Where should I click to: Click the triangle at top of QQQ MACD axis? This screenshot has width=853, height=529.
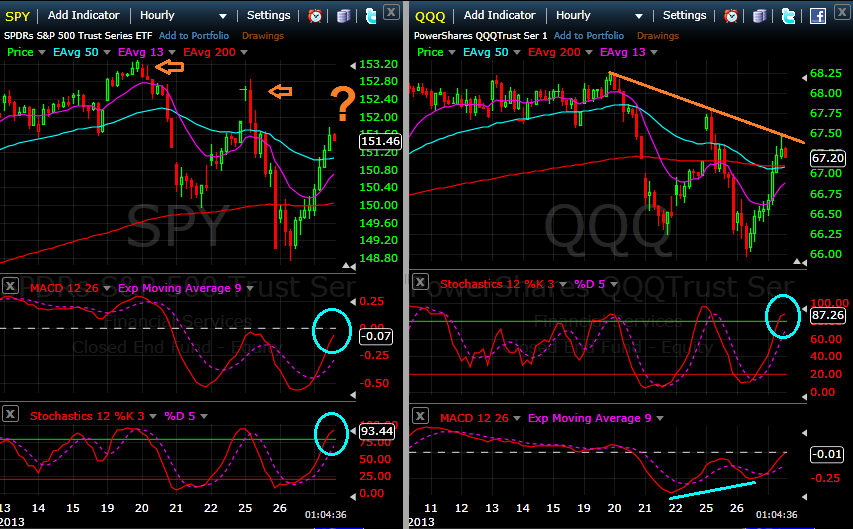tap(804, 433)
